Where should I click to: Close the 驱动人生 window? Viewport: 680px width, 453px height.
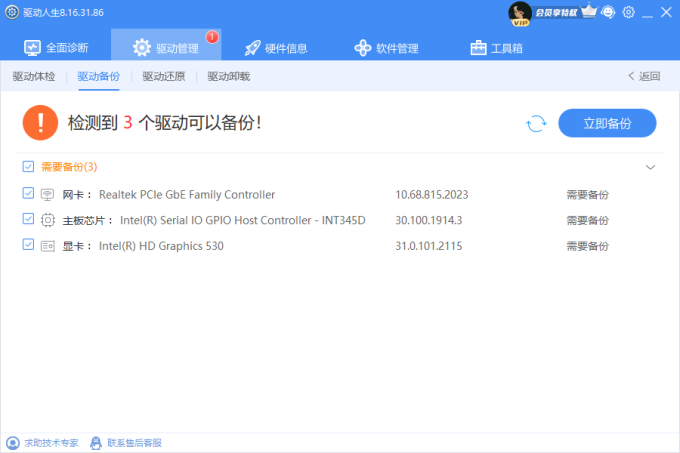point(666,12)
